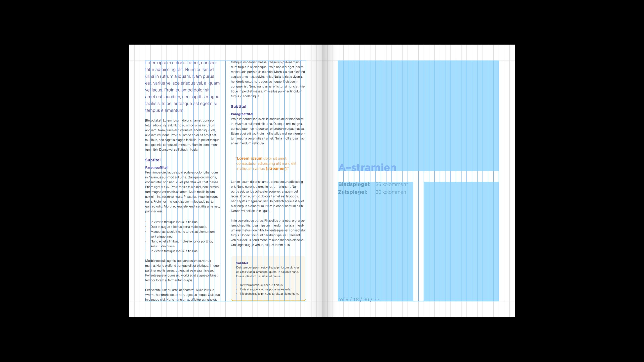The height and width of the screenshot is (362, 644).
Task: Click the bullet line "Nunc et felis finibus, molestie tortor porttitor,"
Action: click(182, 241)
